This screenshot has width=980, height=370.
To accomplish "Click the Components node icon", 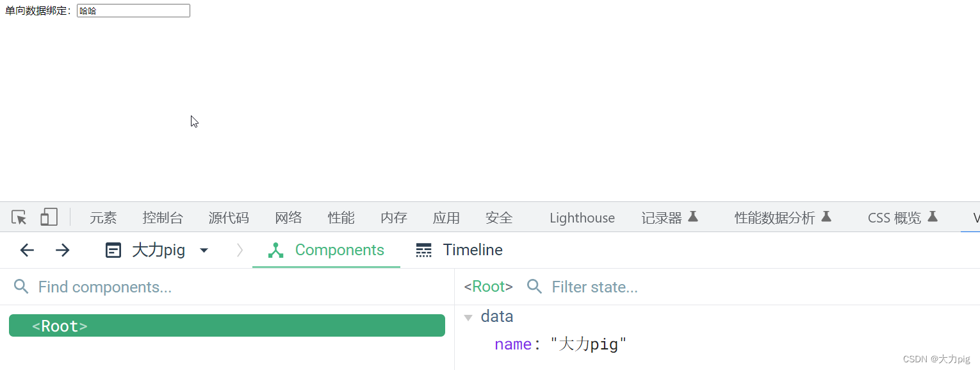I will coord(275,250).
